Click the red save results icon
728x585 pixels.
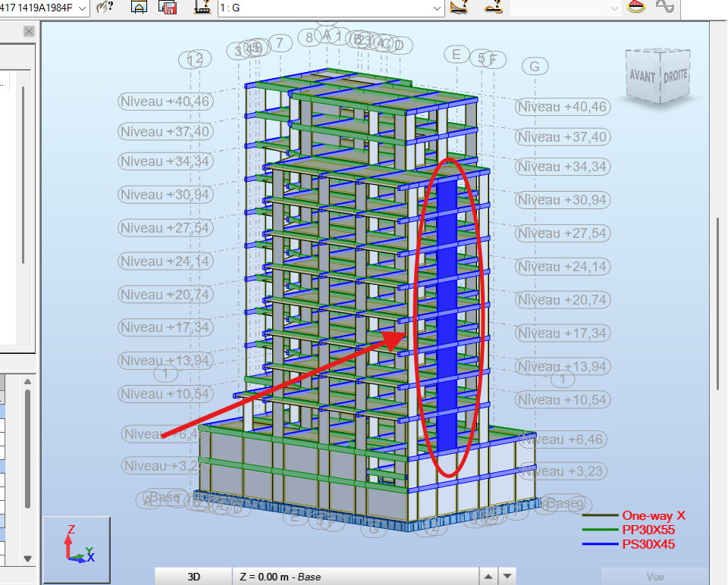[x=168, y=8]
